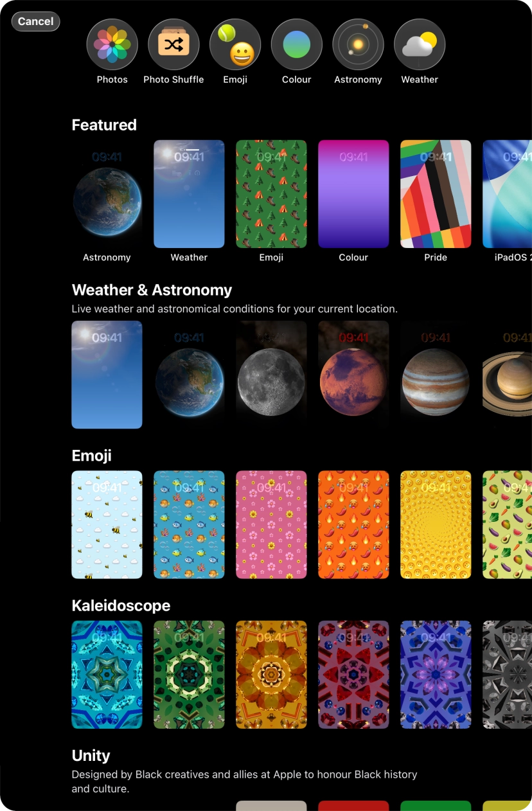Pick the pink flowers emoji wallpaper
532x811 pixels.
tap(271, 525)
